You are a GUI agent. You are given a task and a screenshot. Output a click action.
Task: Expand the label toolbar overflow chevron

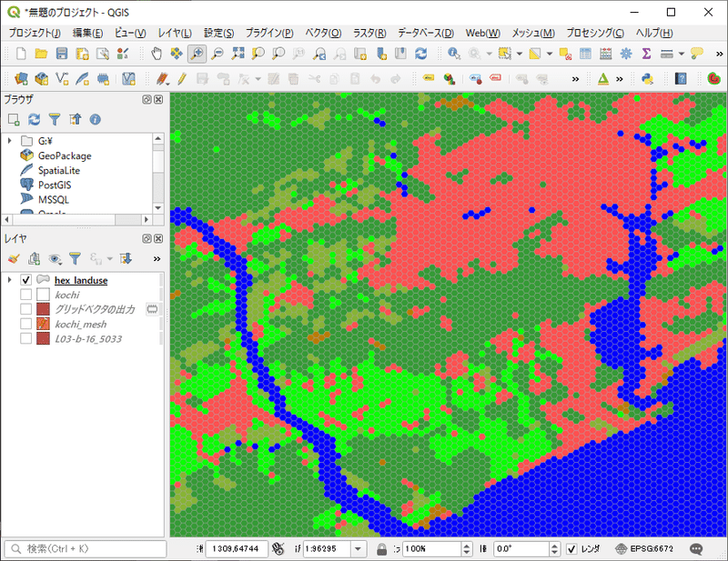[x=575, y=79]
